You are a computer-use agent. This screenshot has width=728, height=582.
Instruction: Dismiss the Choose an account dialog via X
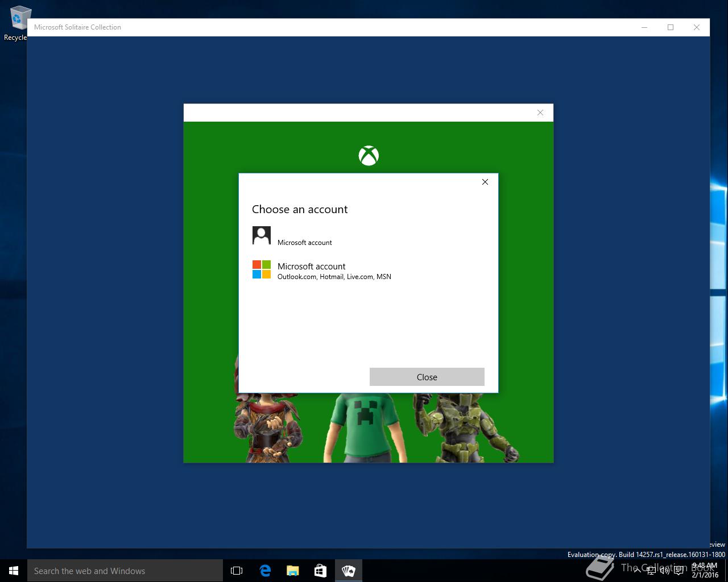[485, 182]
